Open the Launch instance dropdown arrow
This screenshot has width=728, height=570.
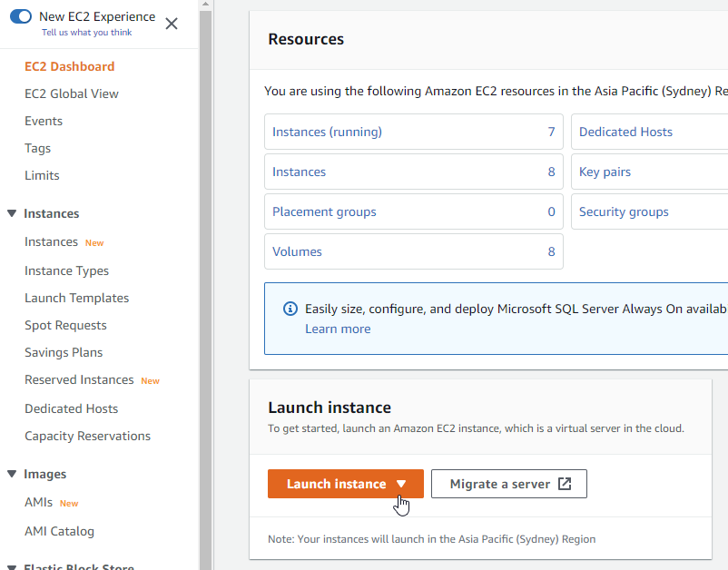click(x=401, y=484)
